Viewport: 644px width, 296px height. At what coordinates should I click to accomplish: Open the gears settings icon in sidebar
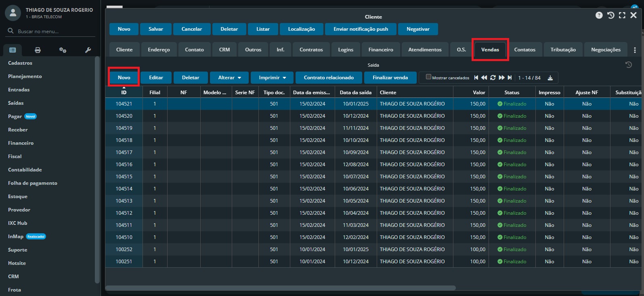pos(63,50)
